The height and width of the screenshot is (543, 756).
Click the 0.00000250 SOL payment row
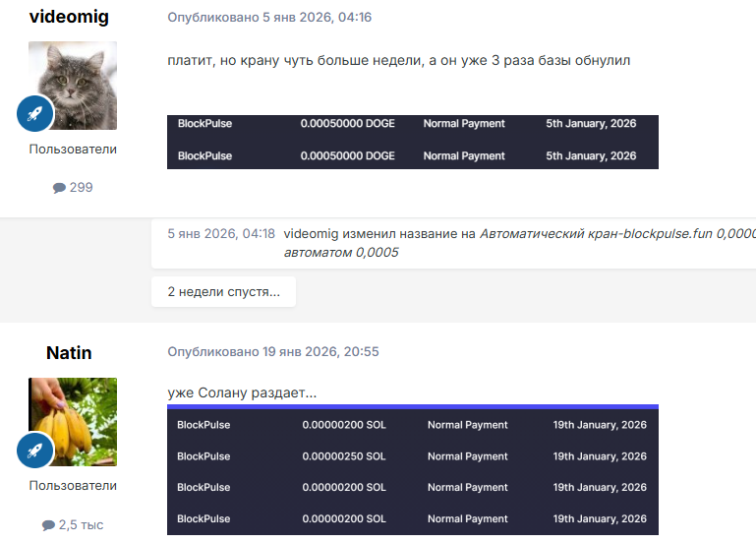pyautogui.click(x=412, y=456)
